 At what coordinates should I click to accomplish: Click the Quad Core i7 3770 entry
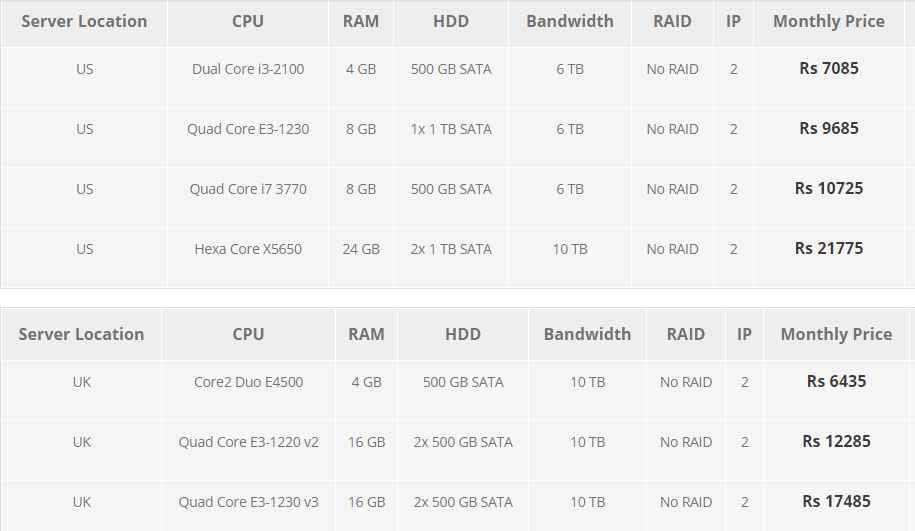pyautogui.click(x=248, y=189)
